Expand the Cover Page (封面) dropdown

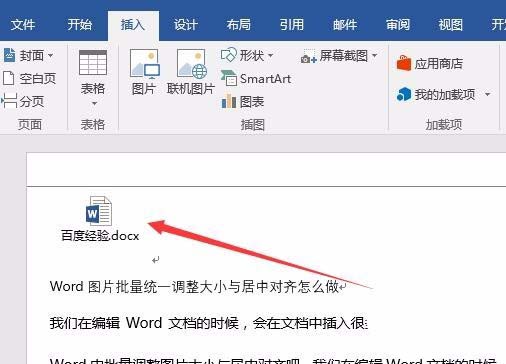(x=50, y=55)
